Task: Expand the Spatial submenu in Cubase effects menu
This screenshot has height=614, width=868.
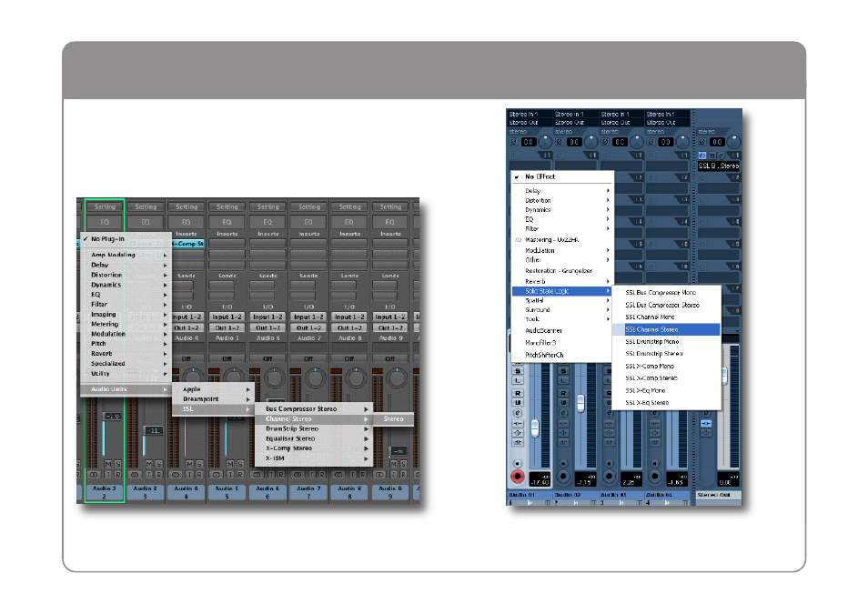Action: click(562, 301)
